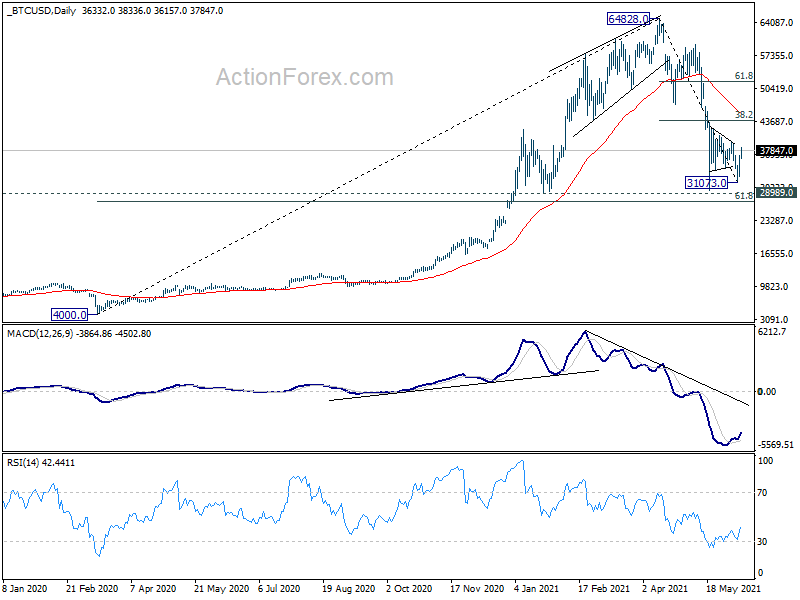Click the 8 Jan 2020 date label

(25, 589)
